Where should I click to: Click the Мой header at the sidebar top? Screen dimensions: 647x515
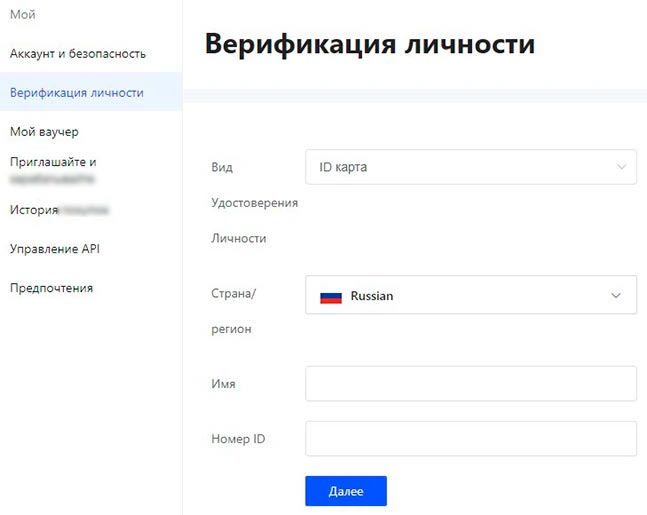23,15
